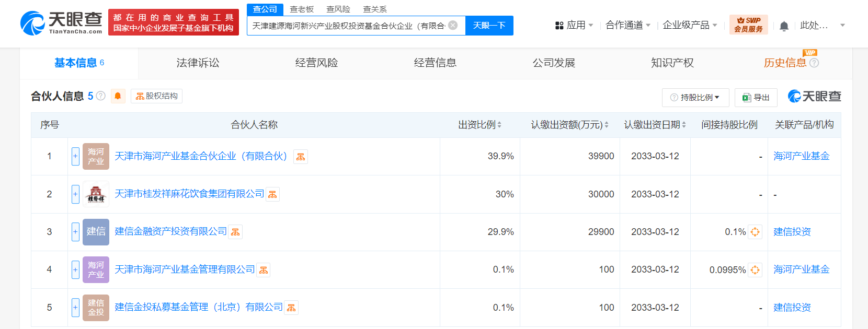The height and width of the screenshot is (329, 868).
Task: Click the 导出 export button
Action: 756,98
